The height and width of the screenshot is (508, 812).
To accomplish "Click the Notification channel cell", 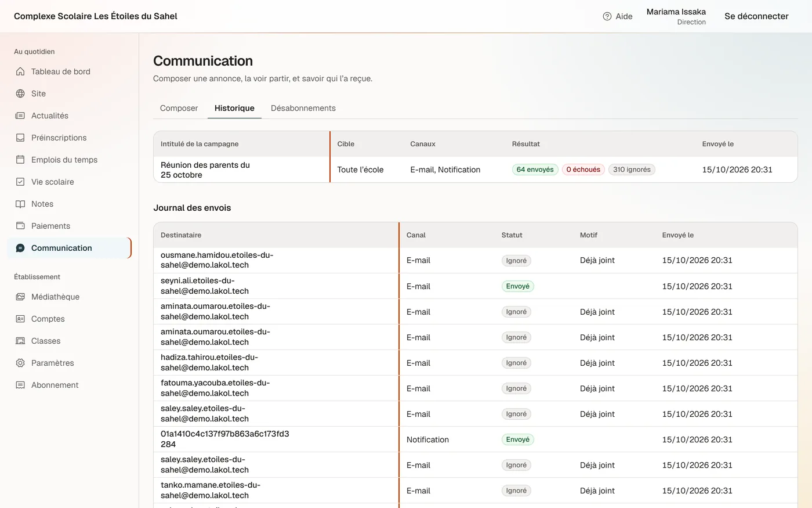I will click(427, 439).
